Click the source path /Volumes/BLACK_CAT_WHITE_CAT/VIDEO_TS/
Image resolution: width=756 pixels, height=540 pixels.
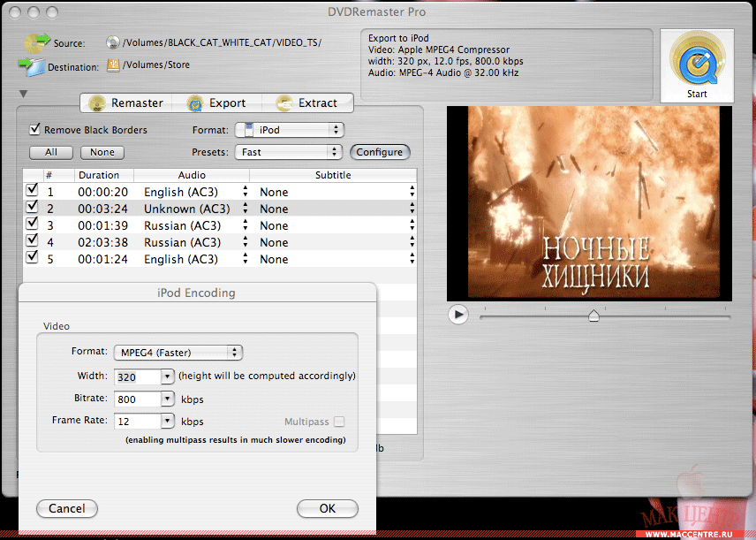pos(222,42)
